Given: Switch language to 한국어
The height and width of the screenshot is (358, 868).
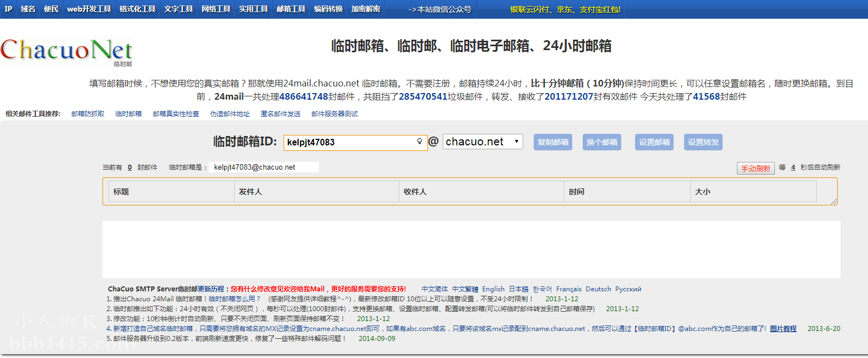Looking at the screenshot, I should tap(542, 289).
